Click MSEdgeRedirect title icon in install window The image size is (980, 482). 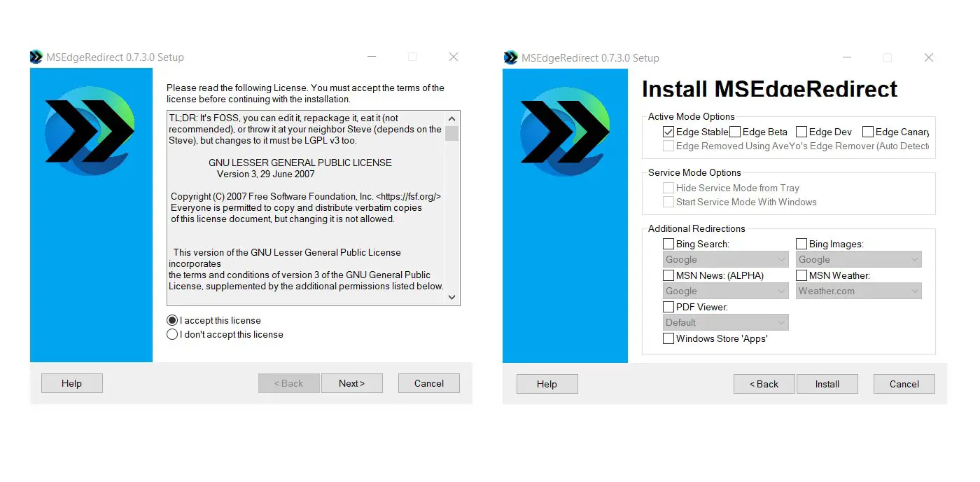[x=511, y=57]
